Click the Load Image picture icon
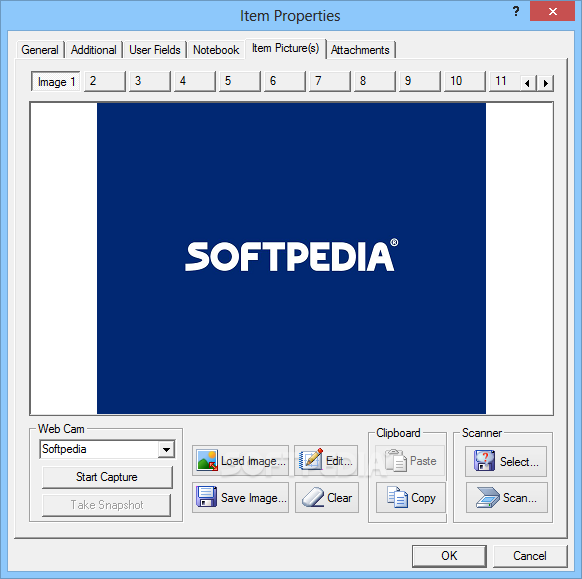The image size is (582, 579). coord(207,461)
